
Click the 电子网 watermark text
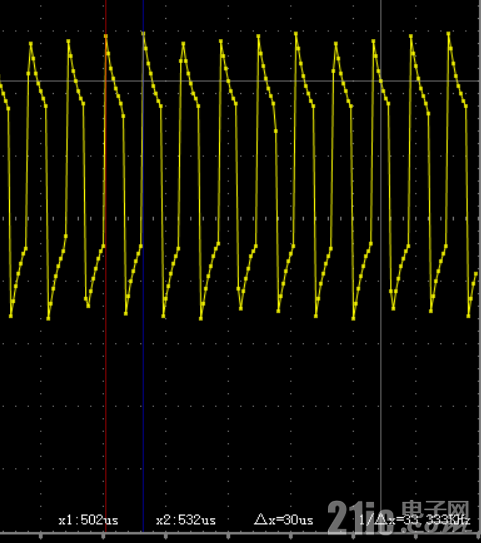(436, 512)
